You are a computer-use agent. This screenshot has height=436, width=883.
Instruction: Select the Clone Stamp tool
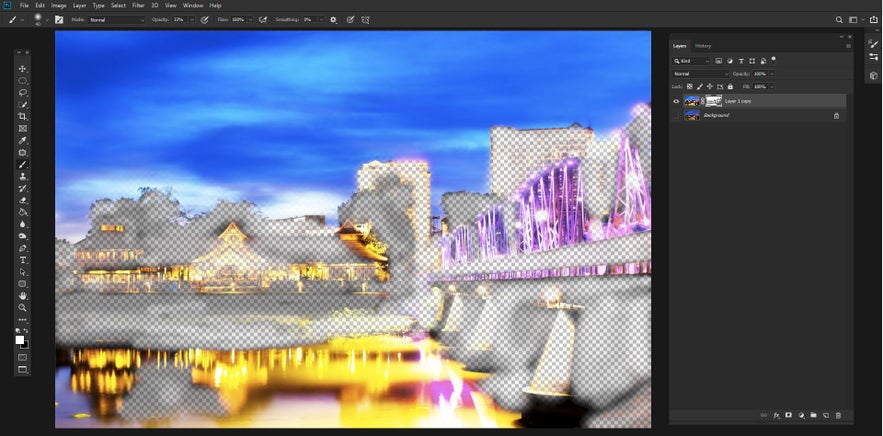coord(23,176)
